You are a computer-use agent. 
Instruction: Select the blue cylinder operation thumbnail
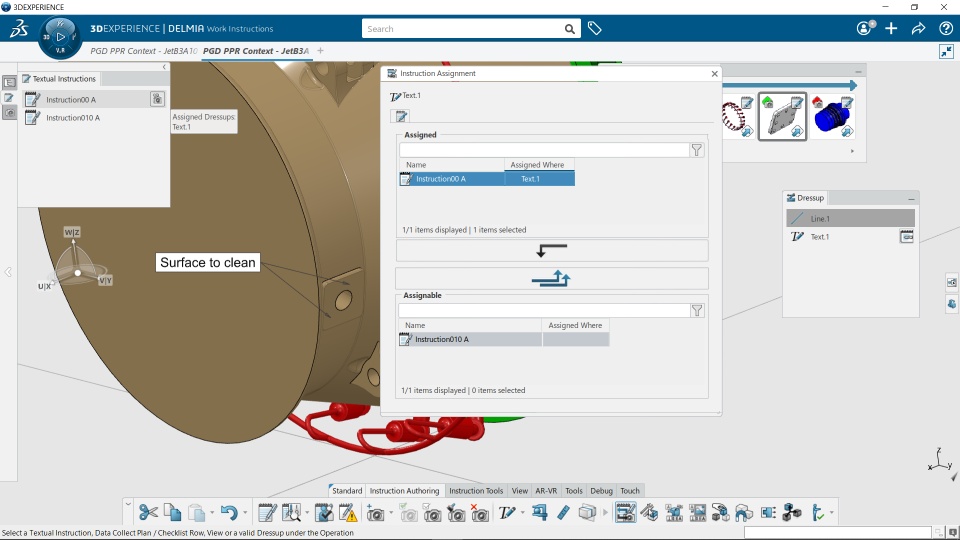[832, 116]
